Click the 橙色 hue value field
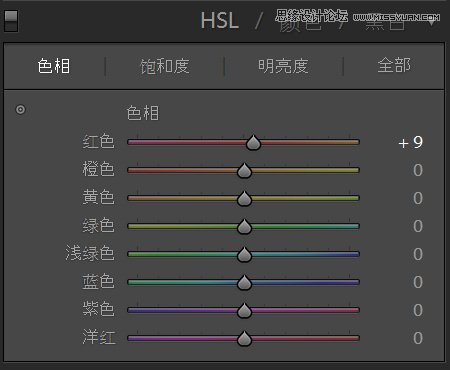The width and height of the screenshot is (450, 370). [418, 170]
